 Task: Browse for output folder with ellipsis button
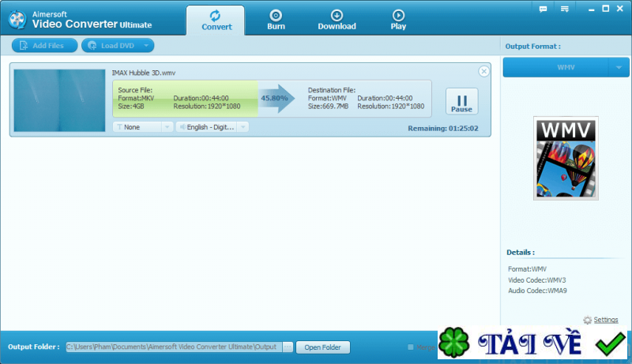pos(288,347)
